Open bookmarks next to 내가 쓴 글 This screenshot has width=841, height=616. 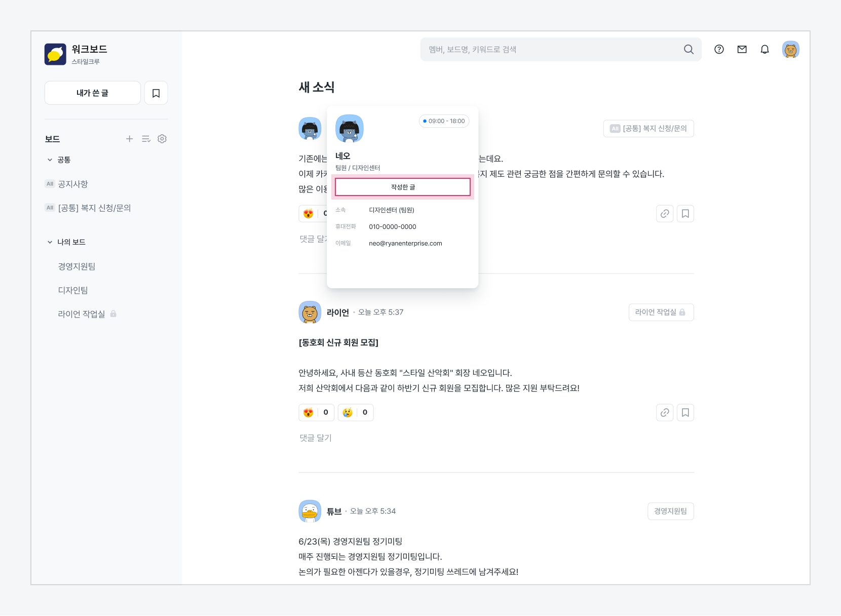point(156,93)
